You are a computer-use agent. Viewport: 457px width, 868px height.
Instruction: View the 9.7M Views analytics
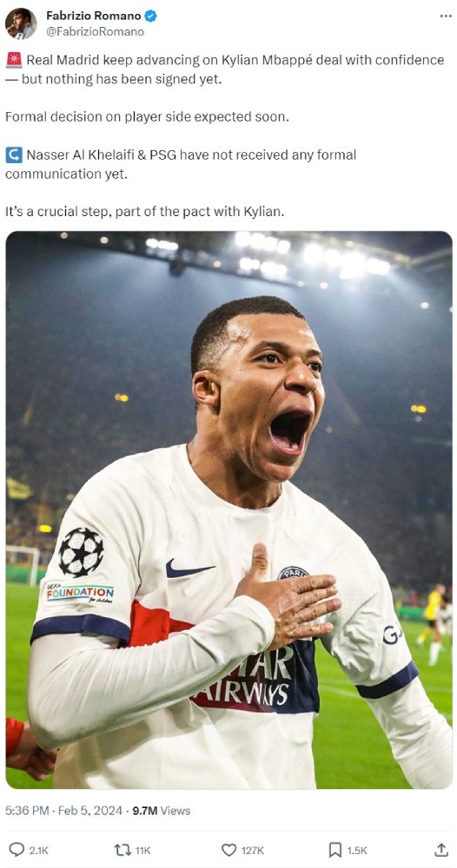(x=162, y=811)
